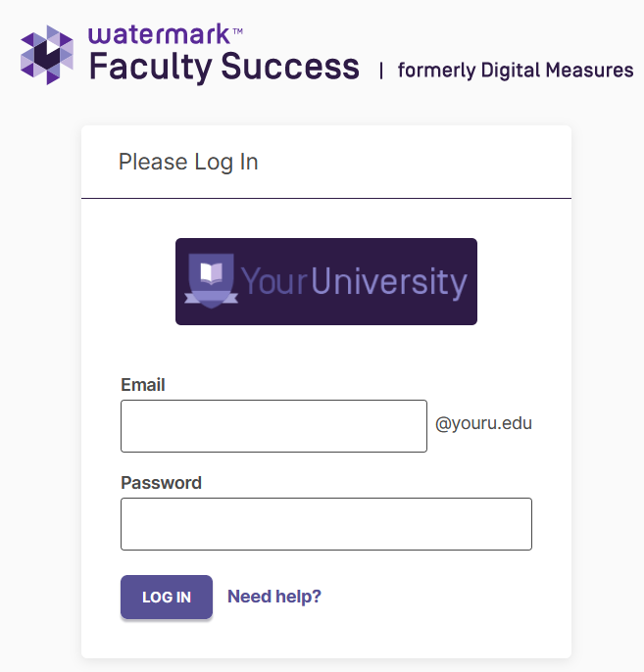The image size is (644, 672).
Task: Click the Please Log In heading
Action: (188, 162)
